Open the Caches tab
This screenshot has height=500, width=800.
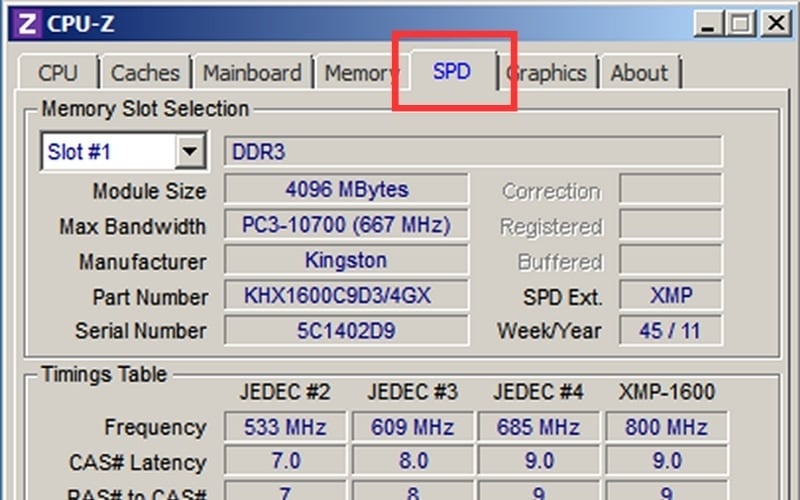pos(145,72)
